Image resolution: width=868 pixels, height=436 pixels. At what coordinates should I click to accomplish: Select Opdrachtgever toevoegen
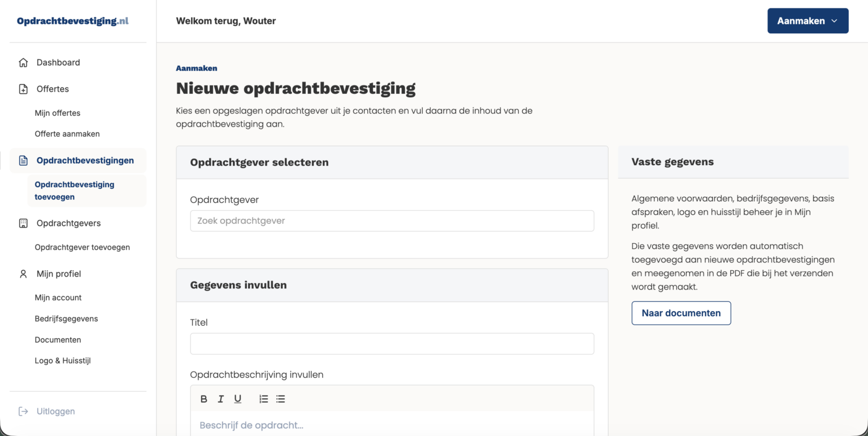pos(83,247)
